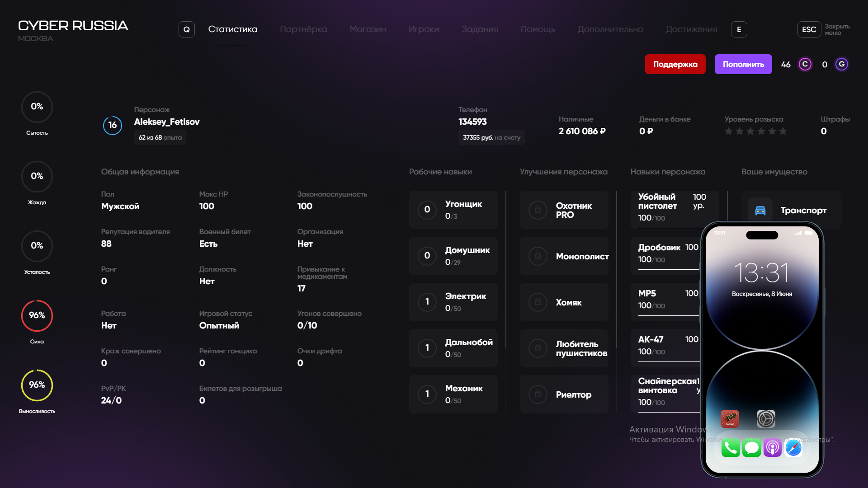Click the locked Охотник PRO upgrade
868x488 pixels.
tap(564, 210)
